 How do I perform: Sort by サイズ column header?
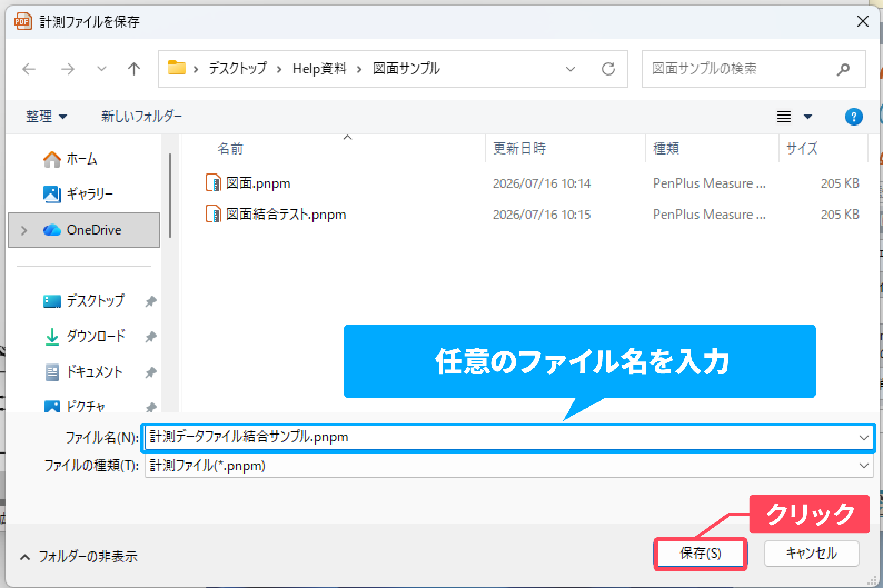(802, 149)
